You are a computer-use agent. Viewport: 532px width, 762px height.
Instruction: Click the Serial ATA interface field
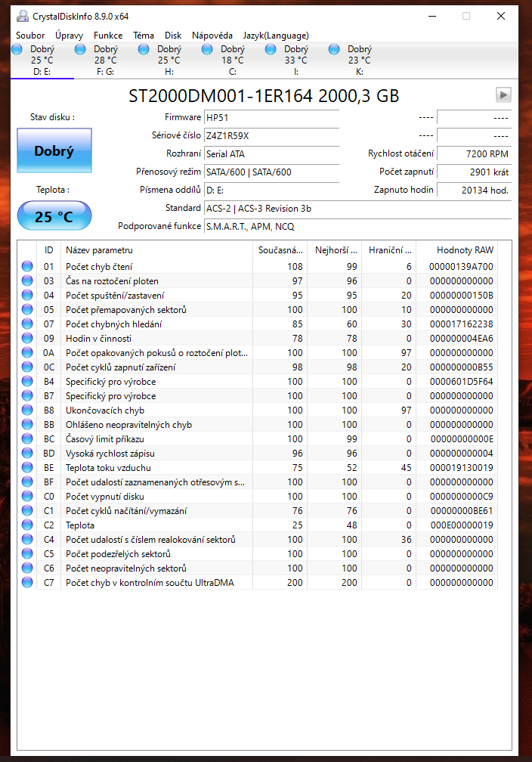pos(271,154)
